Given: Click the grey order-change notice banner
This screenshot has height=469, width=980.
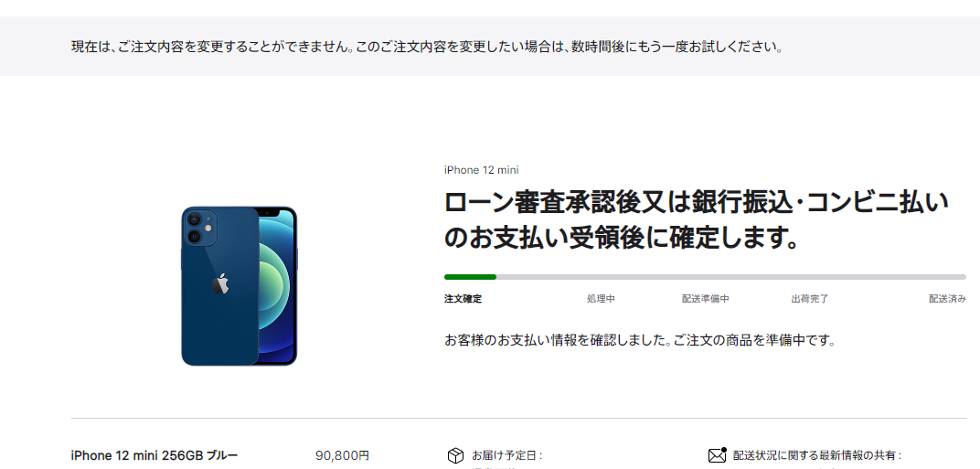Looking at the screenshot, I should pos(490,47).
